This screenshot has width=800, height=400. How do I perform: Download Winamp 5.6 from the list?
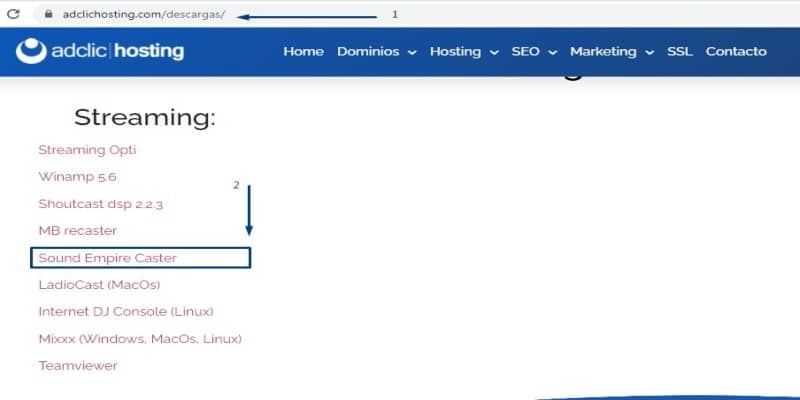(78, 177)
